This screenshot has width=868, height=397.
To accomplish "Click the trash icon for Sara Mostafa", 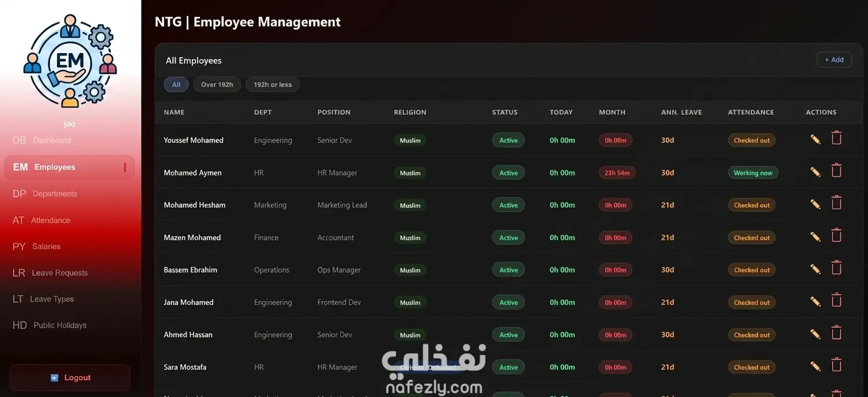I will [x=836, y=364].
